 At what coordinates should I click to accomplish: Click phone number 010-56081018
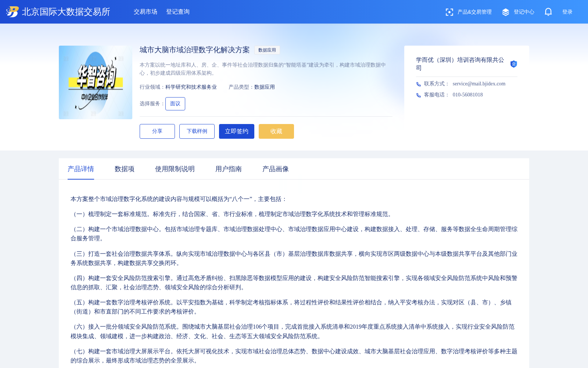[468, 95]
